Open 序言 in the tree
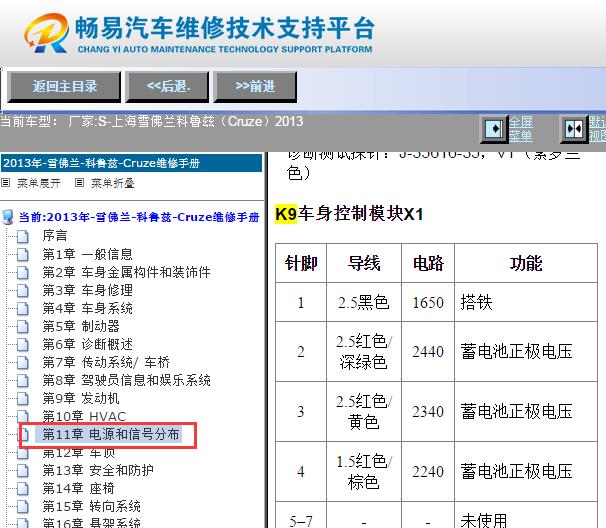 [55, 235]
